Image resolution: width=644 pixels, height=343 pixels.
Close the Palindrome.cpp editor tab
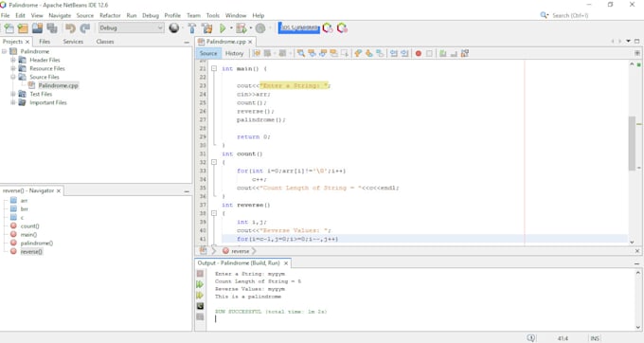pos(250,42)
